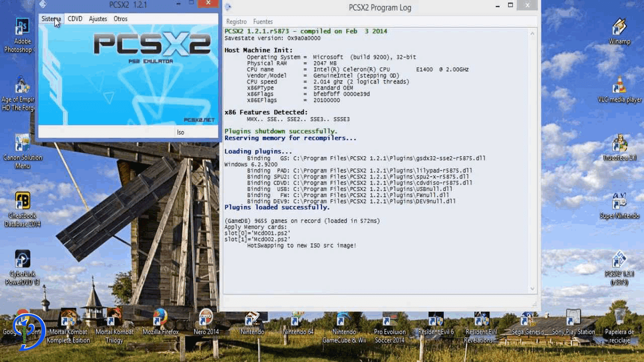Click the "Iso" status bar entry
The width and height of the screenshot is (644, 362).
[x=181, y=132]
